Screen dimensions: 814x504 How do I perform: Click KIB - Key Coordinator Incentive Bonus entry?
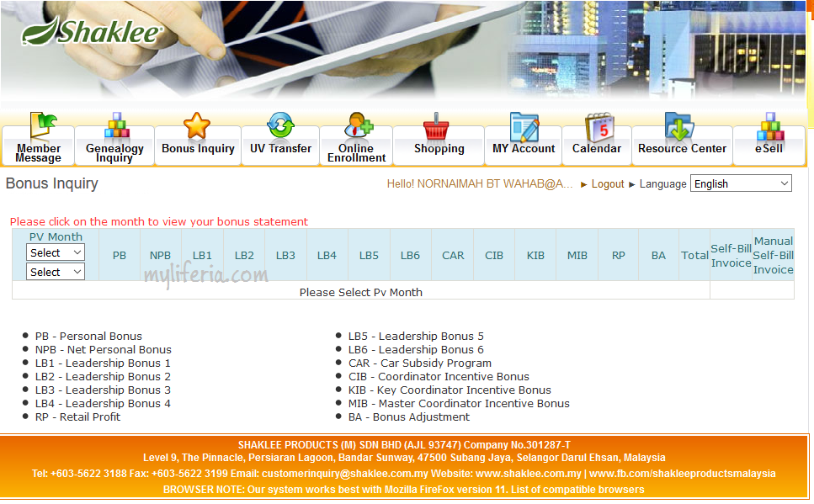[x=450, y=390]
